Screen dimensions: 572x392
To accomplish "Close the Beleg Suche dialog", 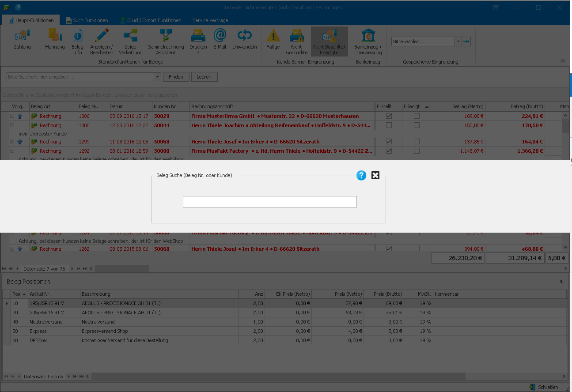I will click(x=375, y=175).
